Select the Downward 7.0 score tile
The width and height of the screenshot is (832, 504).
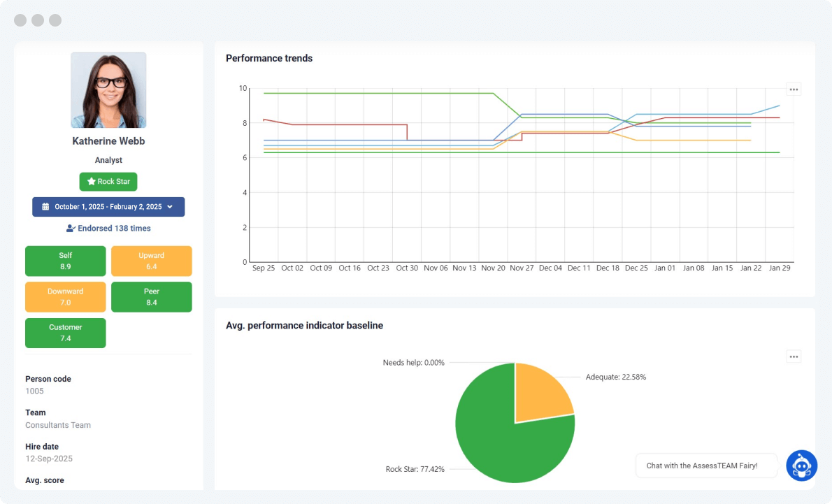66,297
